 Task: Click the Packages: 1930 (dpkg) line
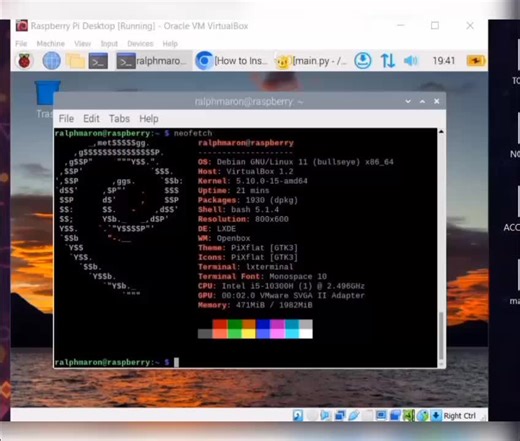248,200
